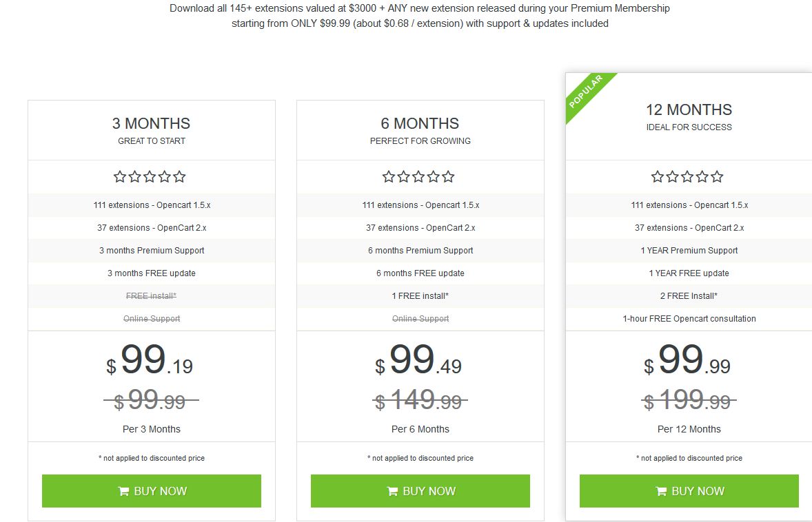Click cart icon in 3 Months Buy Now

[124, 491]
